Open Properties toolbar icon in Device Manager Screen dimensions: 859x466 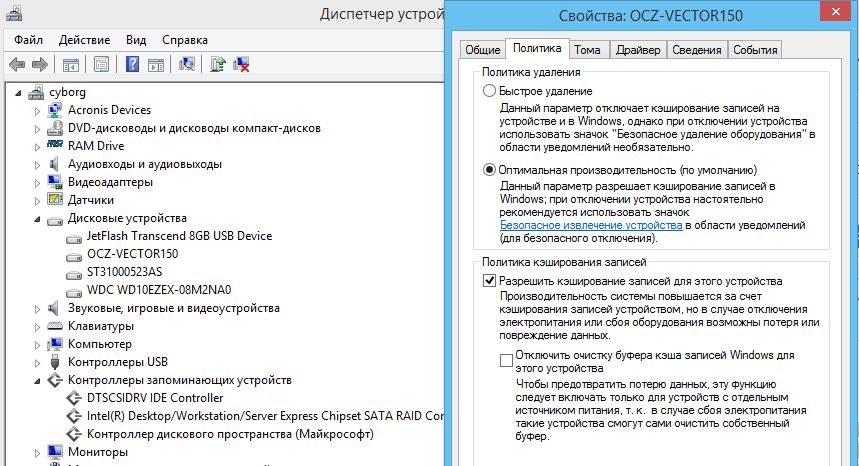point(101,65)
